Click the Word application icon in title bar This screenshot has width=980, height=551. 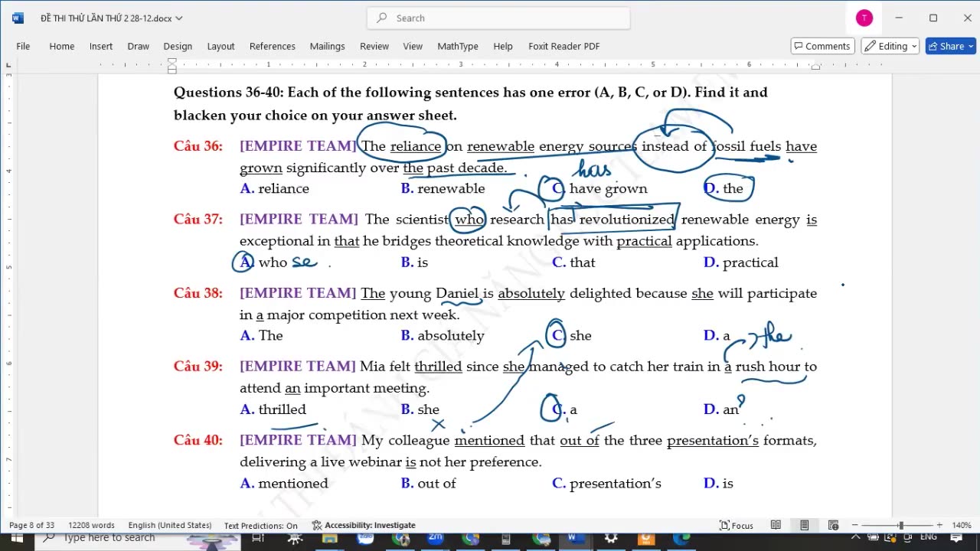tap(18, 18)
